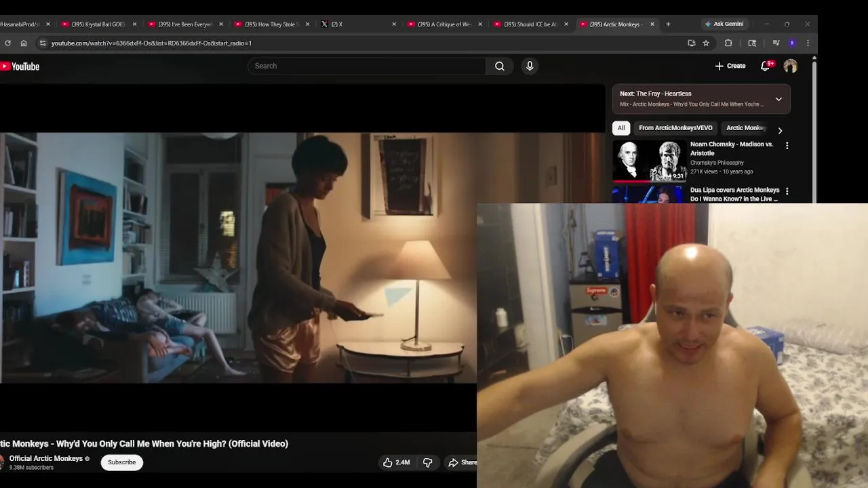Open options for Noam Chomsky video
Screen dimensions: 868x488
tap(787, 146)
